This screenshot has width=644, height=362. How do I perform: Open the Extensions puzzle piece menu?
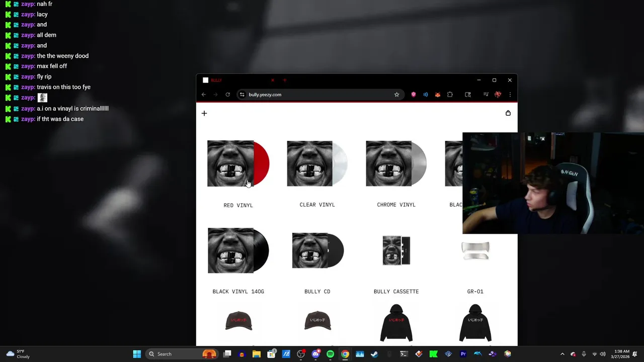click(450, 95)
